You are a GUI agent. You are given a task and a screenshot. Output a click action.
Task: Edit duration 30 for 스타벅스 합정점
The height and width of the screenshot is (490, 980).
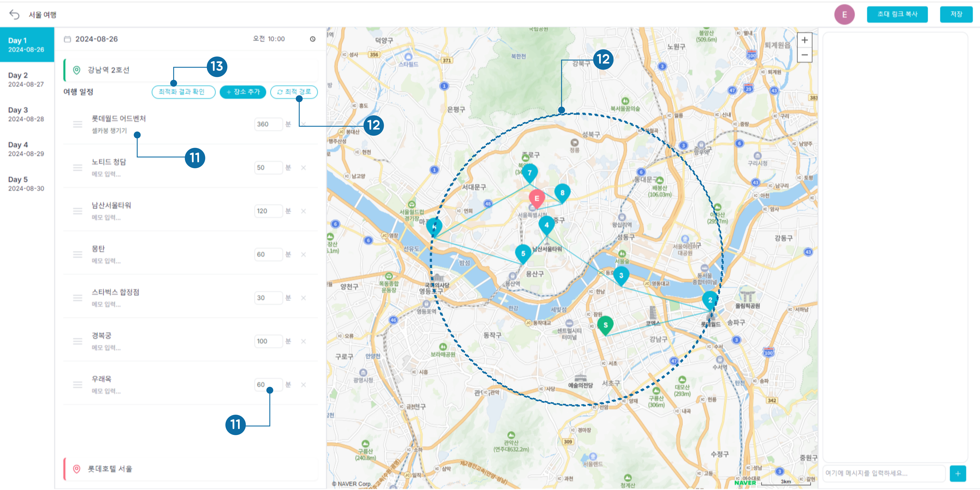point(268,298)
